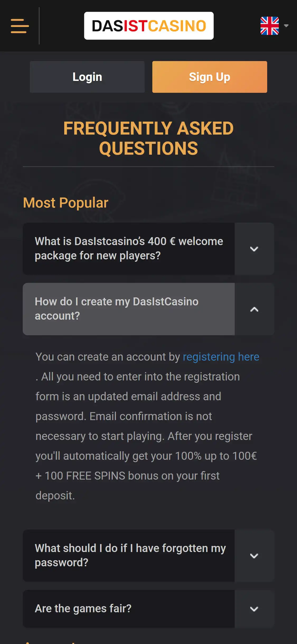
Task: Open the hamburger navigation menu
Action: (x=20, y=26)
